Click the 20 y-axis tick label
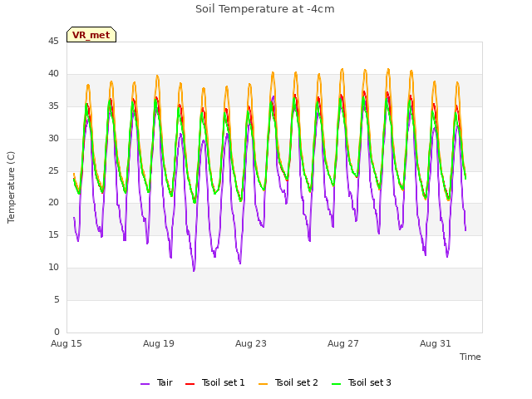This screenshot has width=532, height=399. [53, 203]
